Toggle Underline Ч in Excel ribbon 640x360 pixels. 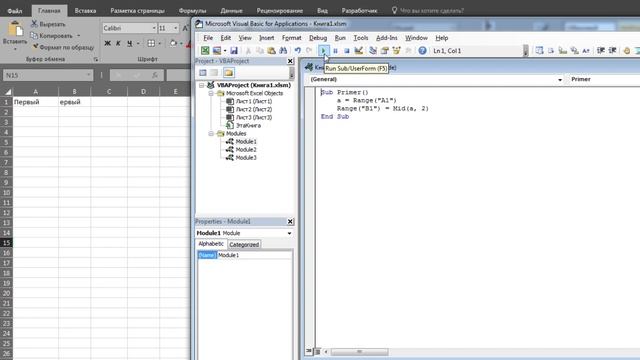[x=129, y=43]
